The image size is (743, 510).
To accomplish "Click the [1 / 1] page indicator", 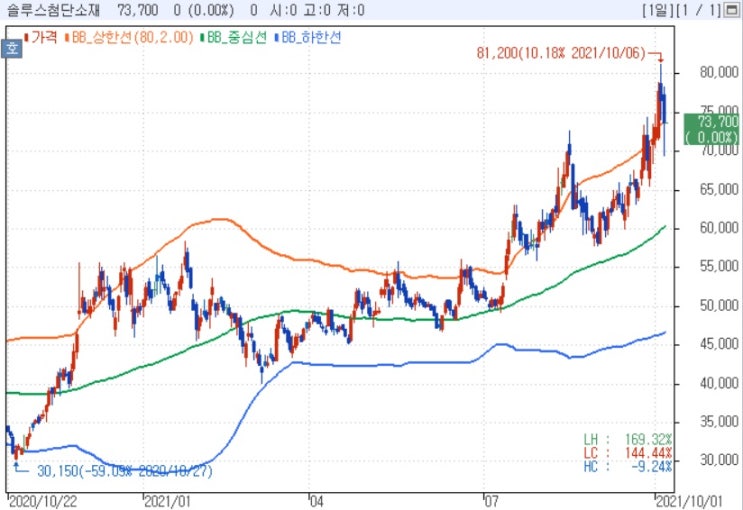I will pos(699,10).
